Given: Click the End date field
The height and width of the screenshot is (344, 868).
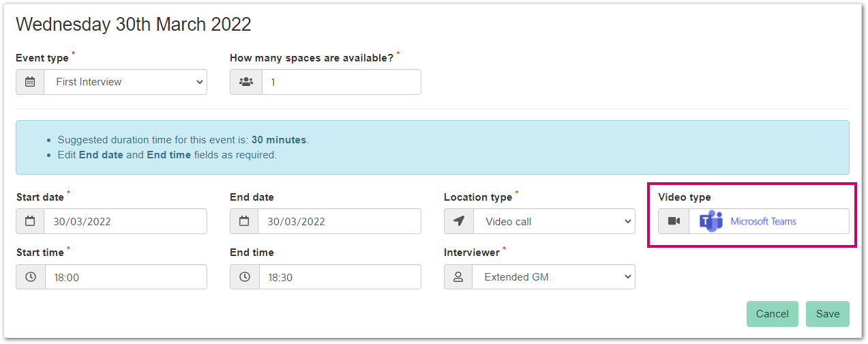Looking at the screenshot, I should (340, 222).
